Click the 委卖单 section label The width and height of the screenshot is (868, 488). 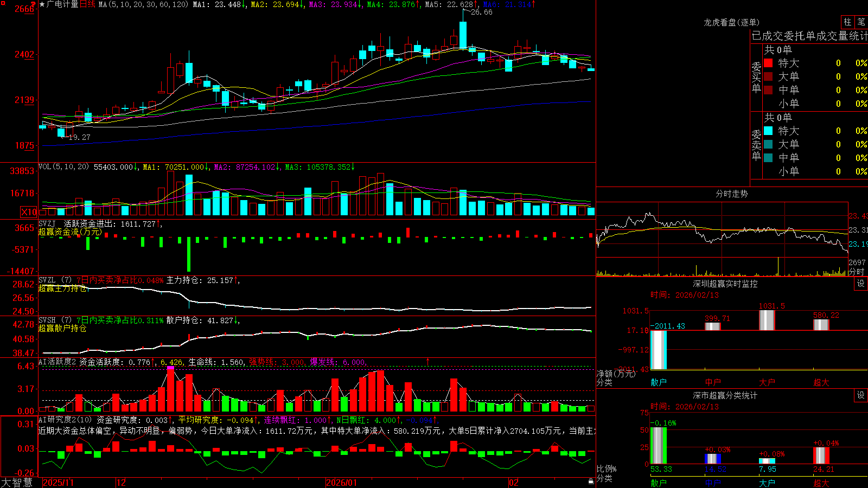tap(756, 145)
